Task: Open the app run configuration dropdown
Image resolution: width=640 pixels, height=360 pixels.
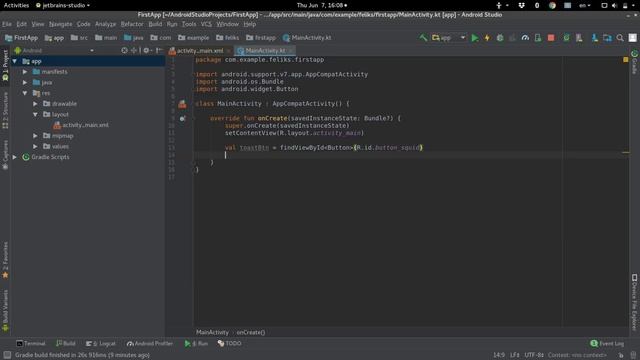Action: (x=448, y=38)
